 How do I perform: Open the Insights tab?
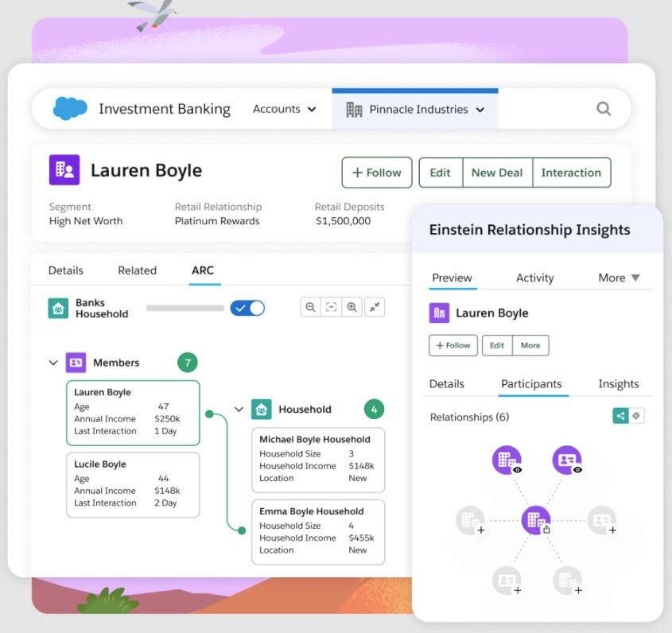point(619,384)
